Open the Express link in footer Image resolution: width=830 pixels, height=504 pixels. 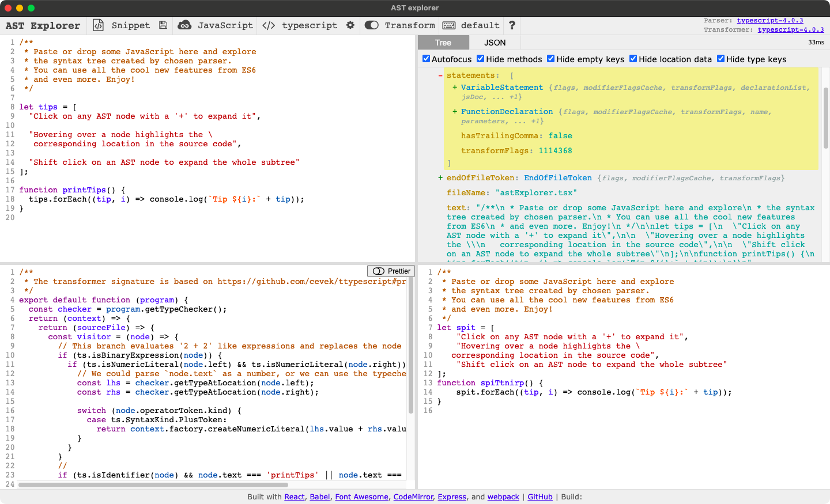pyautogui.click(x=452, y=497)
